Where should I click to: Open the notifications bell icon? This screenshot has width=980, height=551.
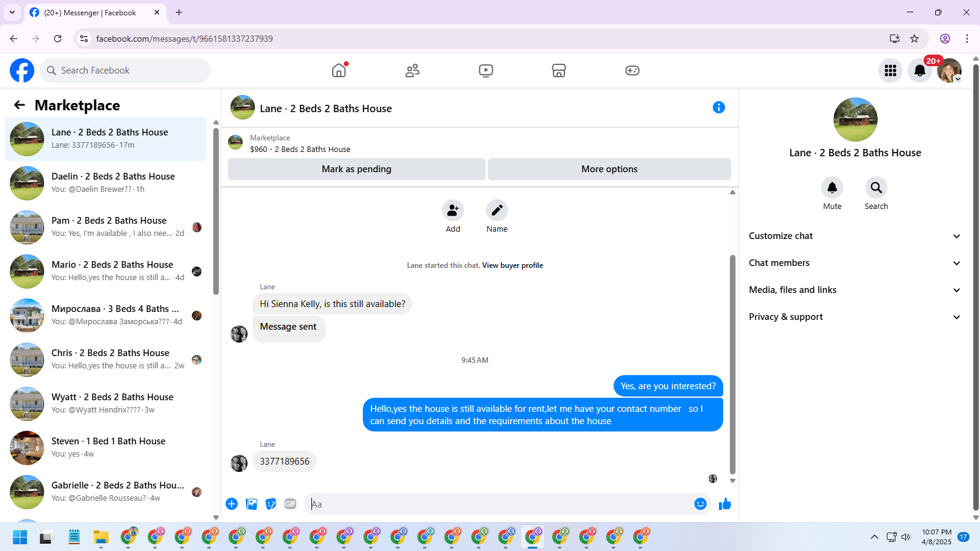tap(920, 70)
